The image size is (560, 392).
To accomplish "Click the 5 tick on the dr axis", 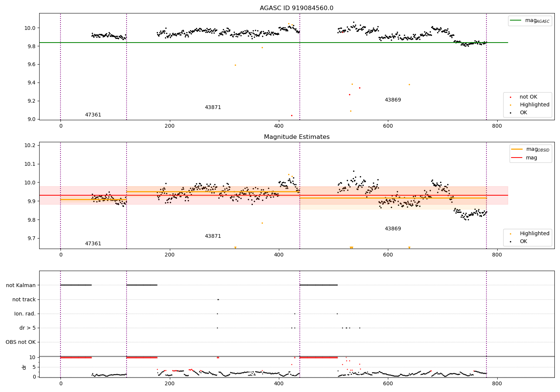I will (34, 367).
